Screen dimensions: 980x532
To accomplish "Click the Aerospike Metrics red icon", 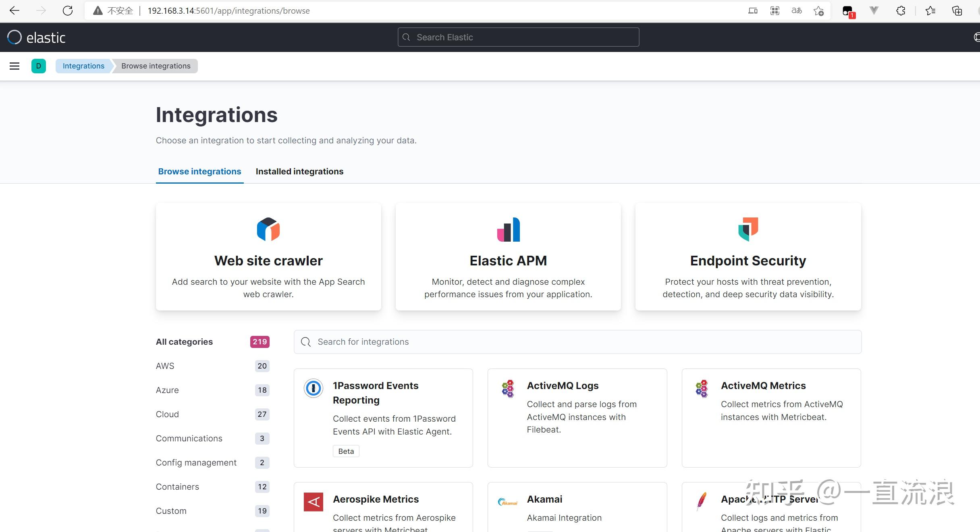I will point(314,502).
